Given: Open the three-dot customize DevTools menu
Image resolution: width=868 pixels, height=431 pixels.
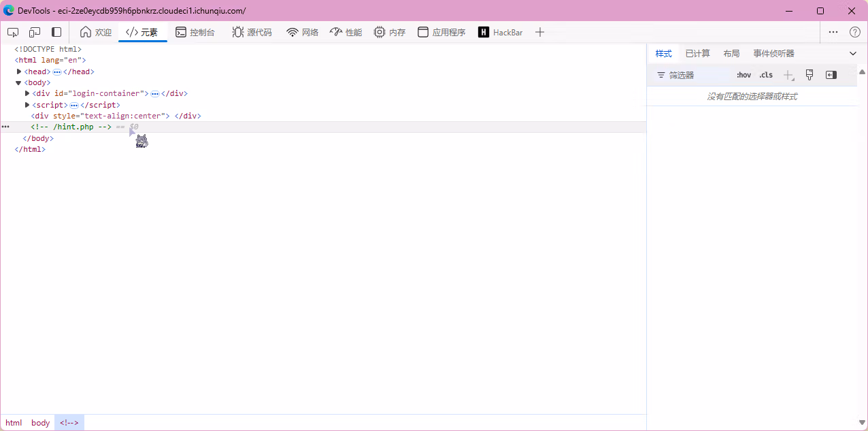Looking at the screenshot, I should pos(833,32).
